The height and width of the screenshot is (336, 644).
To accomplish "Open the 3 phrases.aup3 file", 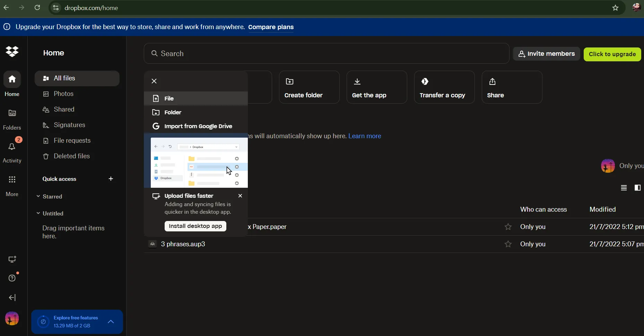I will 183,244.
